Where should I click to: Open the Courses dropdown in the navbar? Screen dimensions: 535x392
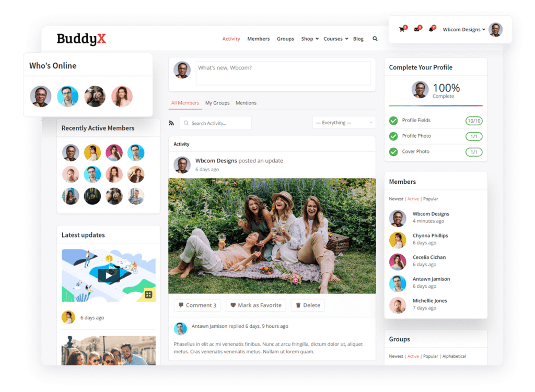point(335,39)
